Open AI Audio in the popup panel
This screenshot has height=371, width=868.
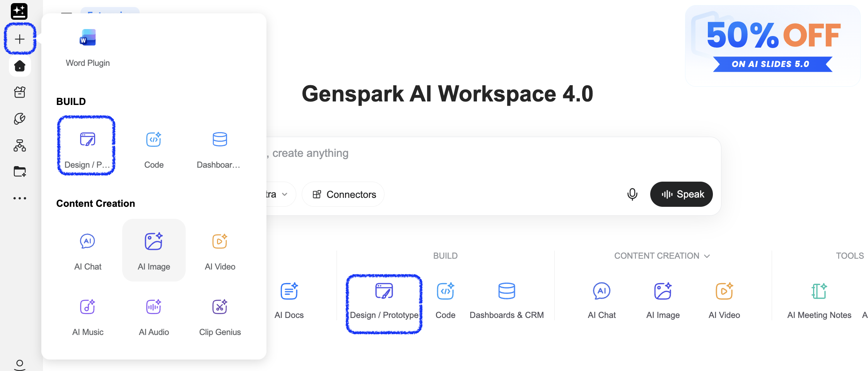154,317
